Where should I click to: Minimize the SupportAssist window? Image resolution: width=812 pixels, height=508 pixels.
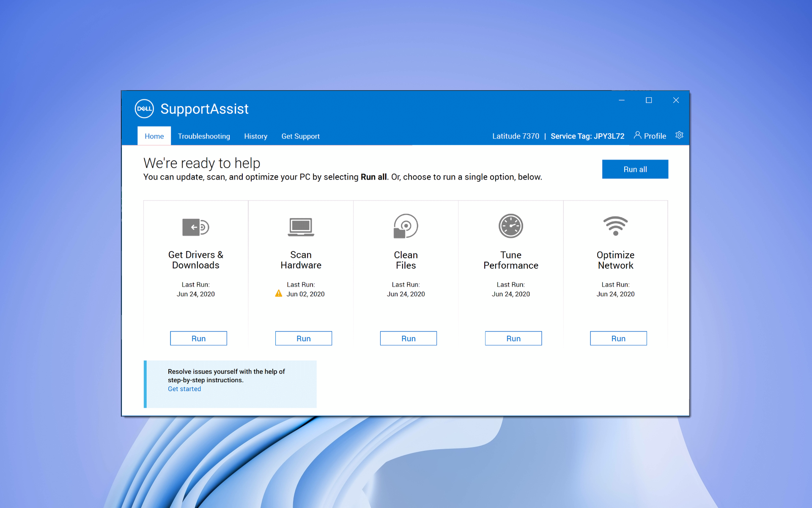pos(622,100)
